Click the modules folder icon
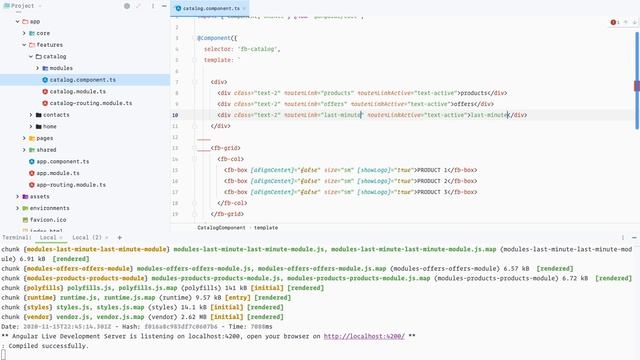The width and height of the screenshot is (640, 360). click(45, 68)
